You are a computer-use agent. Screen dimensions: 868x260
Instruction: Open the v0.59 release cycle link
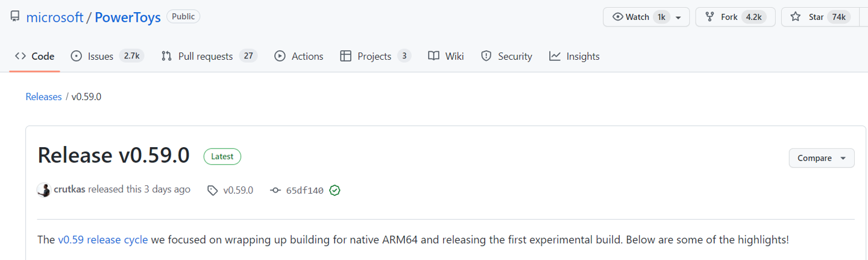(103, 239)
